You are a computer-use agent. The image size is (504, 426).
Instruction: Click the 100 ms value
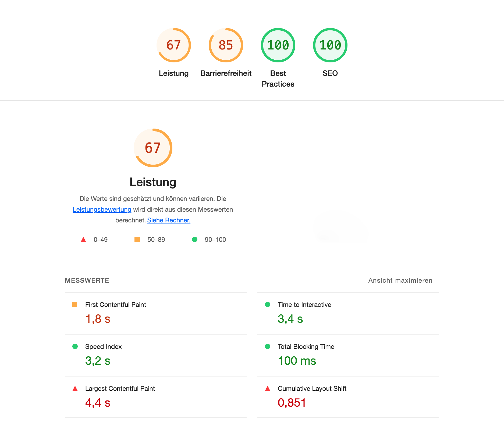(297, 361)
